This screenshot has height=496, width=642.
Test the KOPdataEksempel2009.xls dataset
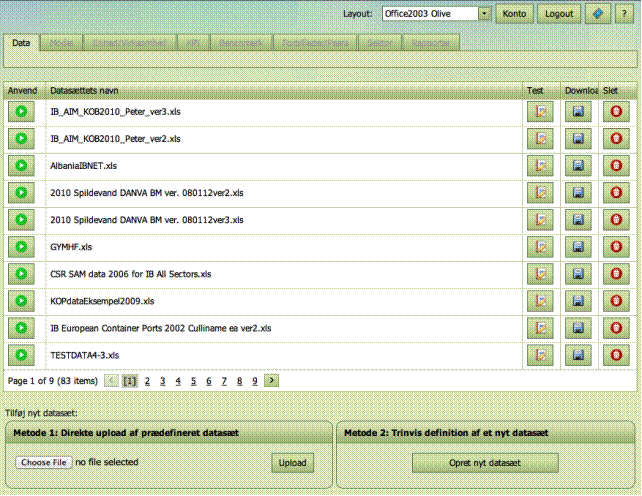tap(540, 300)
